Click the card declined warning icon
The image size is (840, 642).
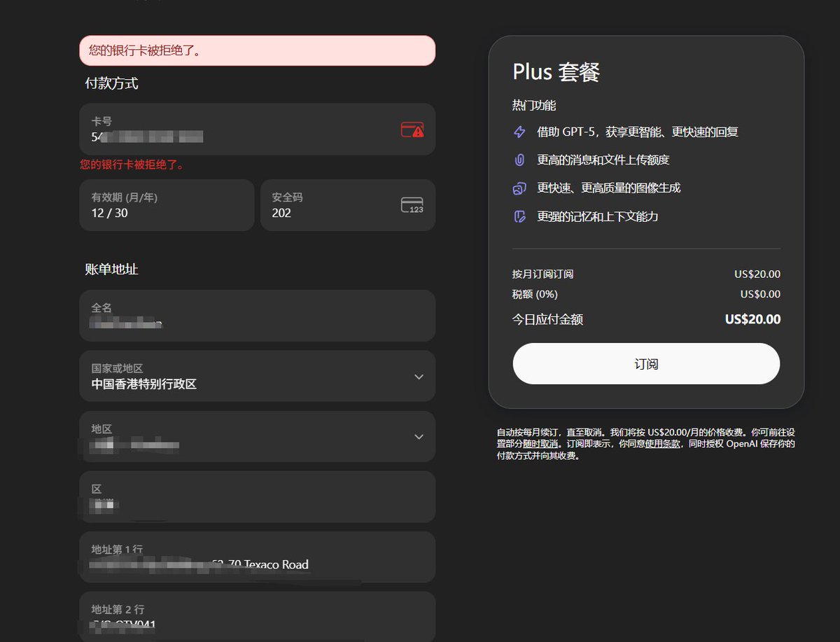coord(412,130)
